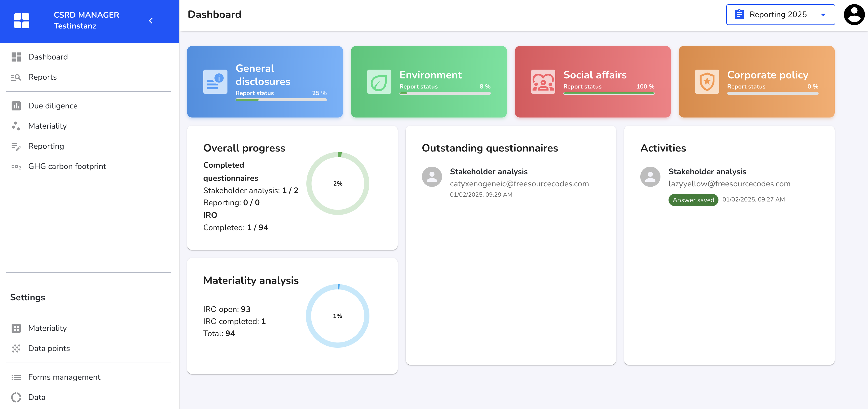The height and width of the screenshot is (409, 868).
Task: Open the Social affairs card title
Action: coord(595,75)
